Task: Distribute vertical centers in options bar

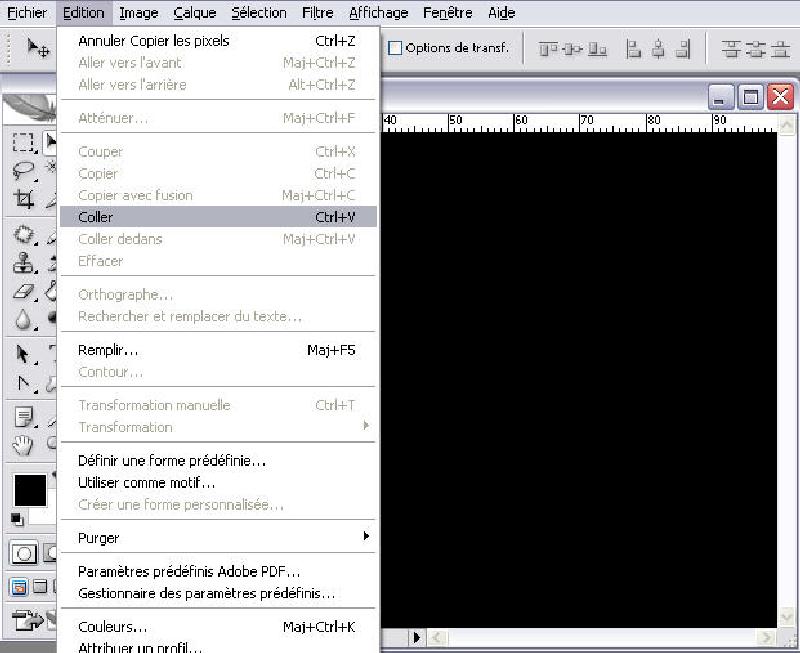Action: coord(756,49)
